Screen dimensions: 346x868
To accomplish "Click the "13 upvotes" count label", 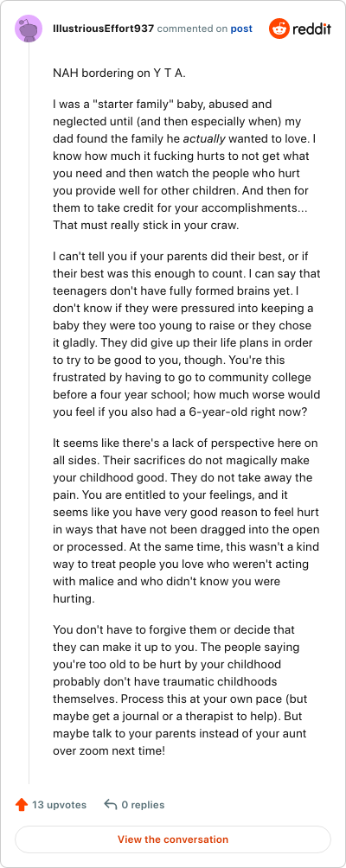I will click(59, 805).
